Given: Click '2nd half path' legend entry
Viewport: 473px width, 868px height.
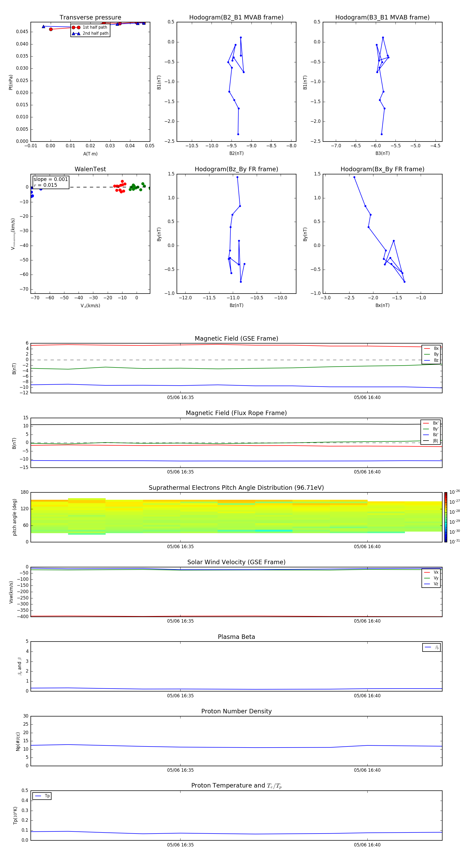Looking at the screenshot, I should (90, 33).
